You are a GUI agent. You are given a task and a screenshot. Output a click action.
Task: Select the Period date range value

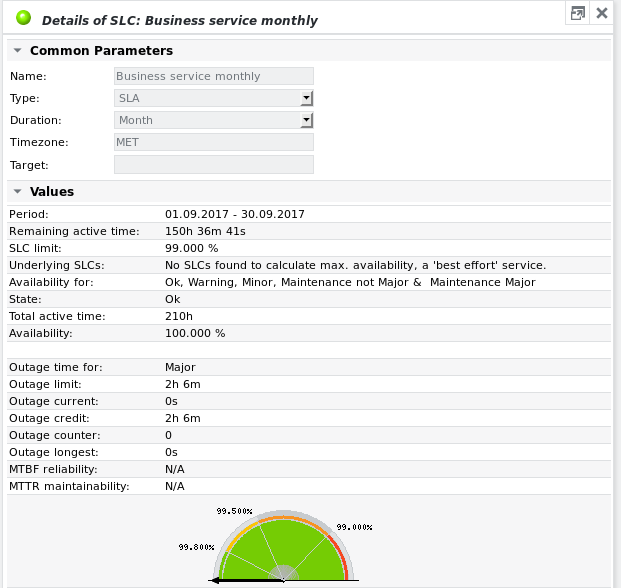234,214
